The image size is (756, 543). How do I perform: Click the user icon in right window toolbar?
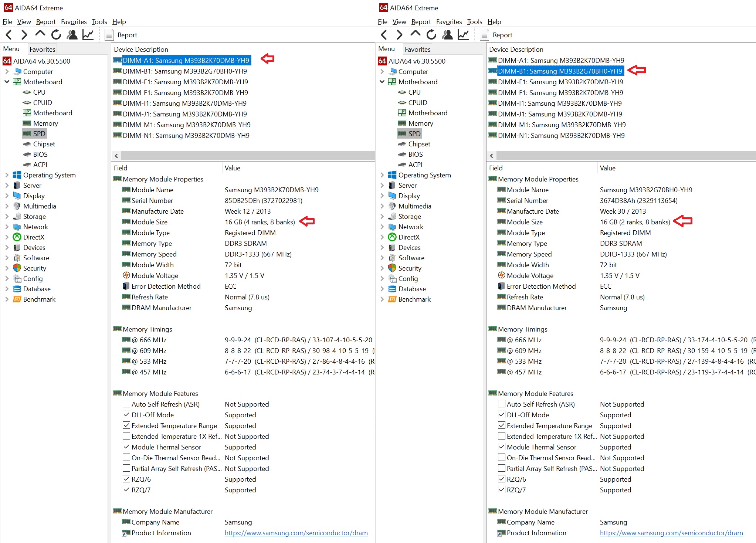pos(447,35)
